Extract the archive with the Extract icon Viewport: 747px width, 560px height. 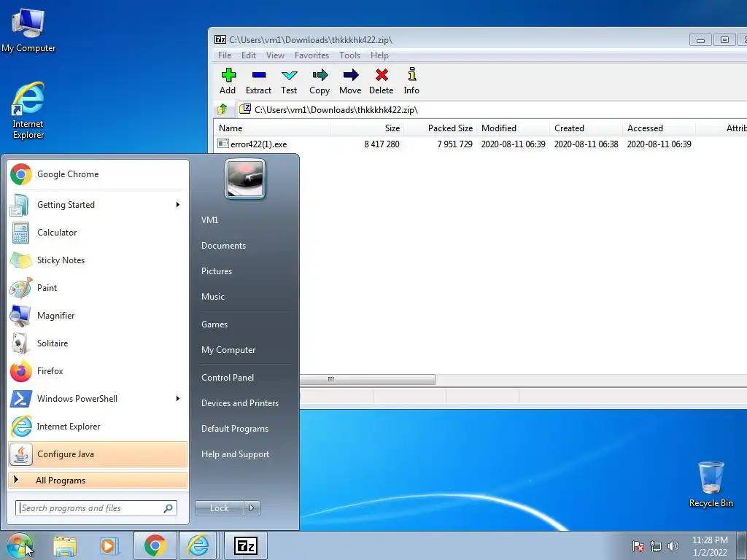click(259, 82)
